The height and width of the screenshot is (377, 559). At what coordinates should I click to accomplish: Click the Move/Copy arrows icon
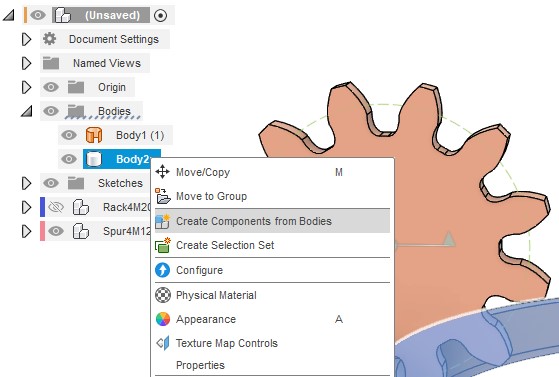click(163, 172)
